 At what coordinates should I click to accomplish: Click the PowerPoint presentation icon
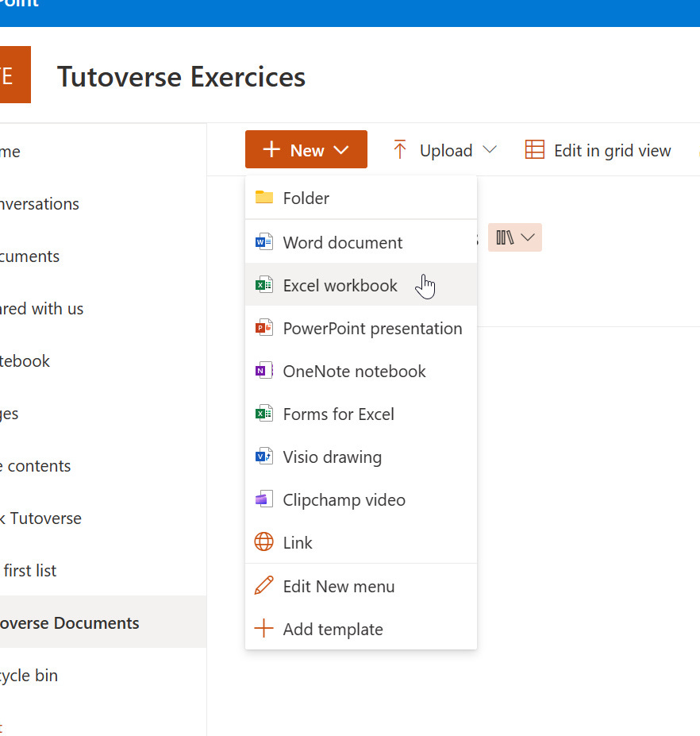(x=264, y=328)
